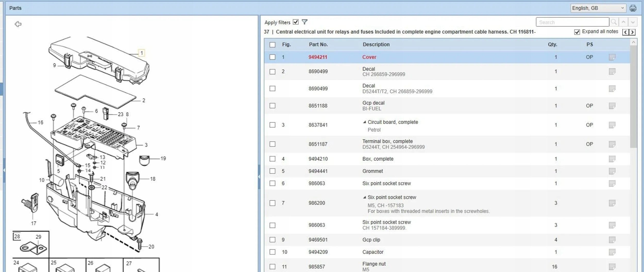Select callout number 1 on diagram
Viewport: 644px width, 272px height.
(141, 53)
